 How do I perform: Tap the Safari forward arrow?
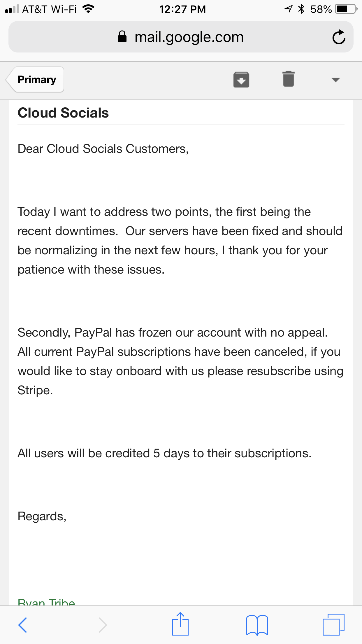click(103, 625)
